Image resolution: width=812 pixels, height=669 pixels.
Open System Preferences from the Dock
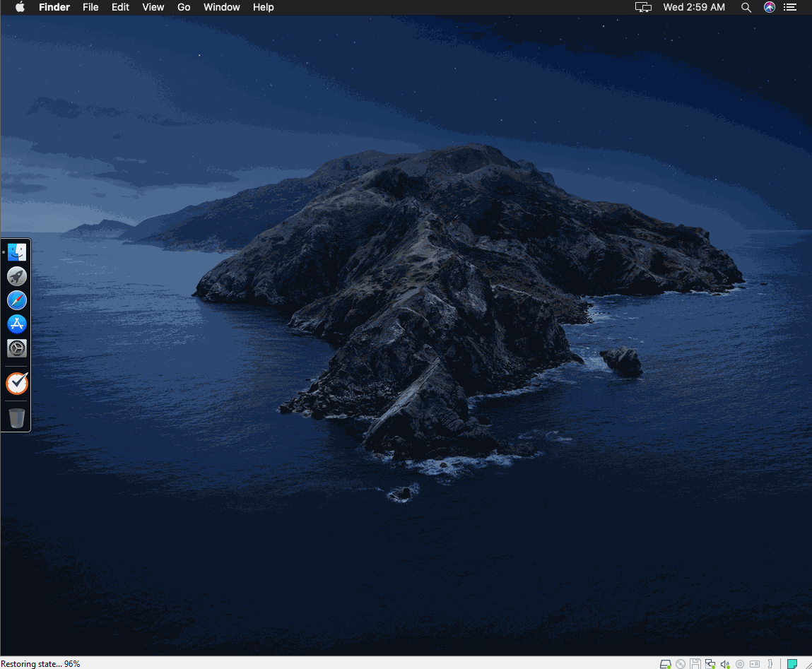(16, 348)
